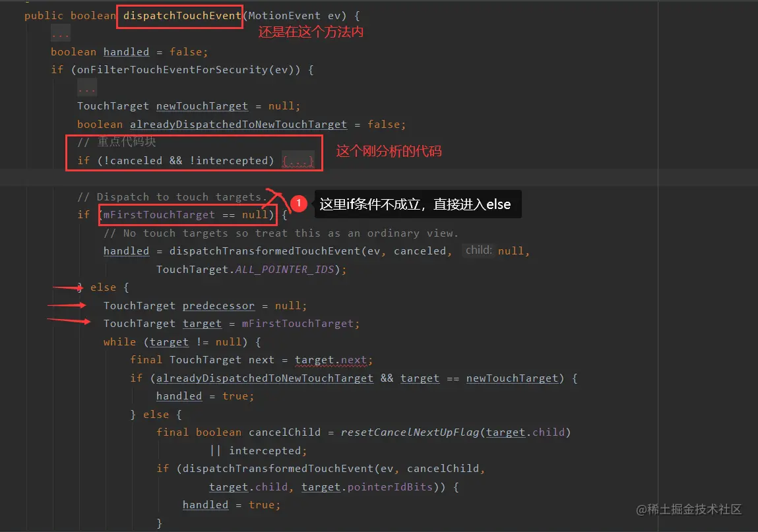Click child in resetCancelNextUpFlag(target.child)
The image size is (758, 532).
coord(548,432)
